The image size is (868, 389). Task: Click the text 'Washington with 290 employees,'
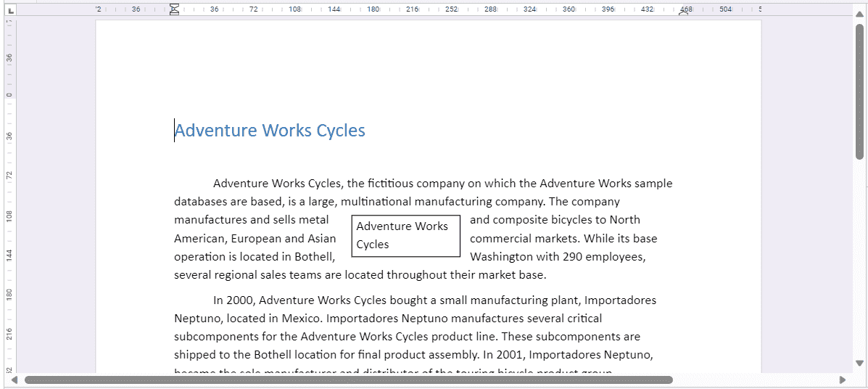[558, 257]
